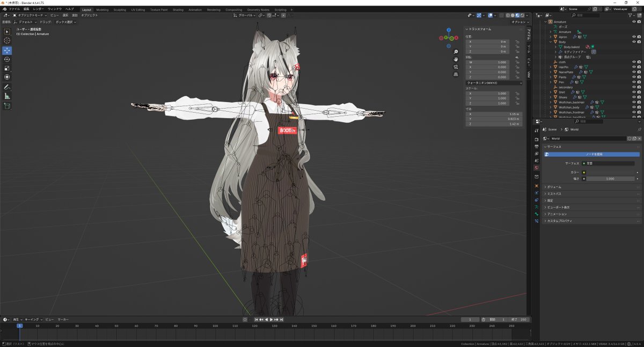The width and height of the screenshot is (644, 347).
Task: Select the Rotate tool
Action: (x=7, y=60)
